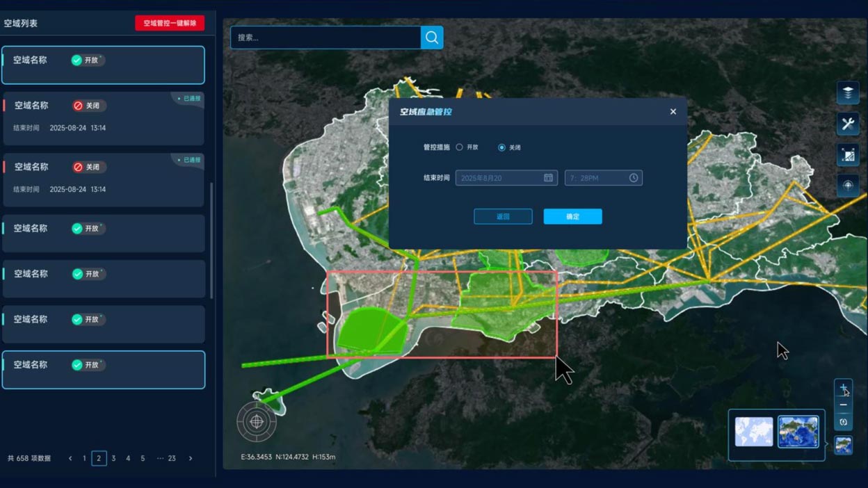The image size is (868, 488).
Task: Open the wrench tools icon on map
Action: click(x=848, y=124)
